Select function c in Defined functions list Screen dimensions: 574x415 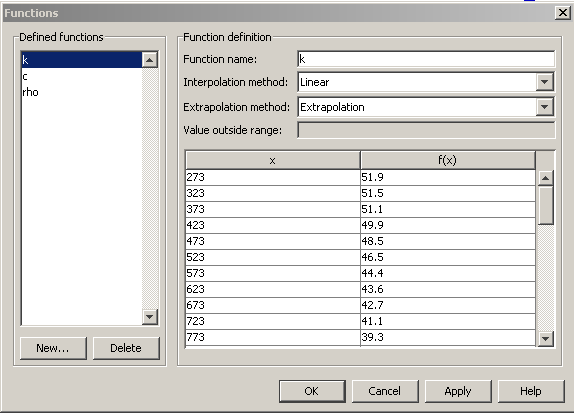[82, 76]
